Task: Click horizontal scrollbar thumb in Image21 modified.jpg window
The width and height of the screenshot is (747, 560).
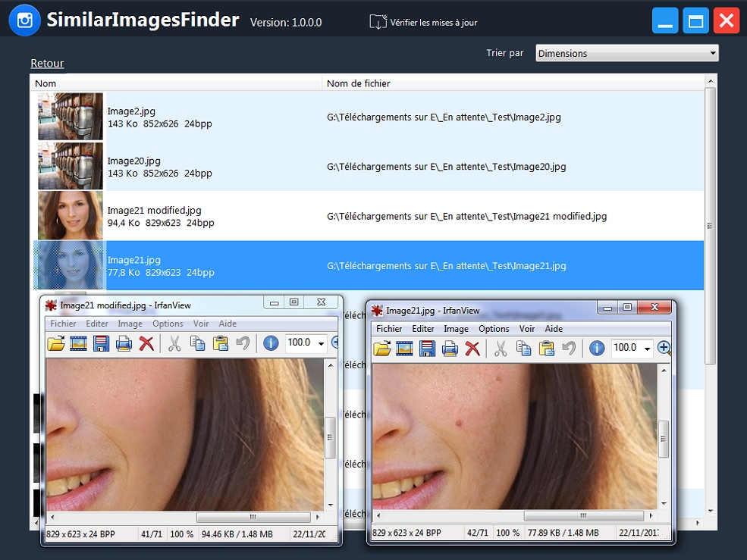Action: coord(253,517)
